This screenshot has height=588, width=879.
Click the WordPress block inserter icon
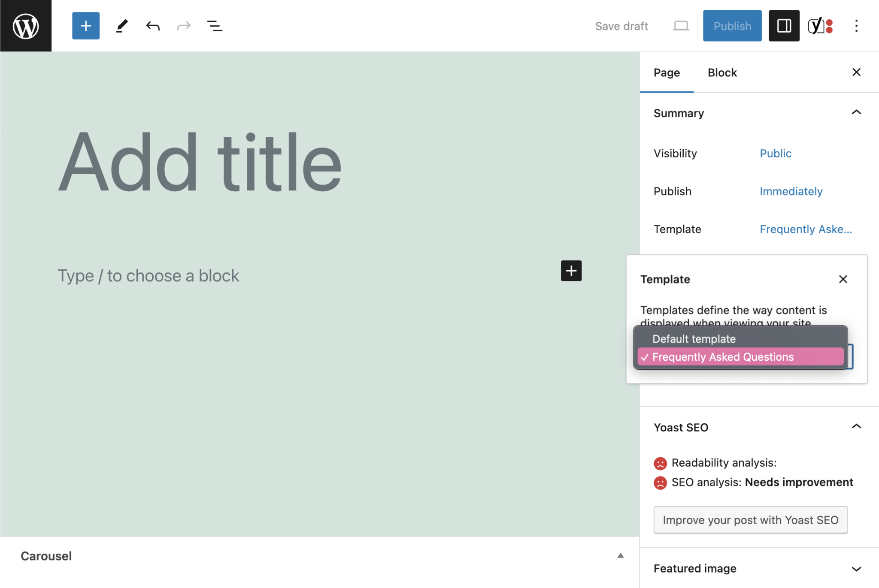click(x=85, y=26)
